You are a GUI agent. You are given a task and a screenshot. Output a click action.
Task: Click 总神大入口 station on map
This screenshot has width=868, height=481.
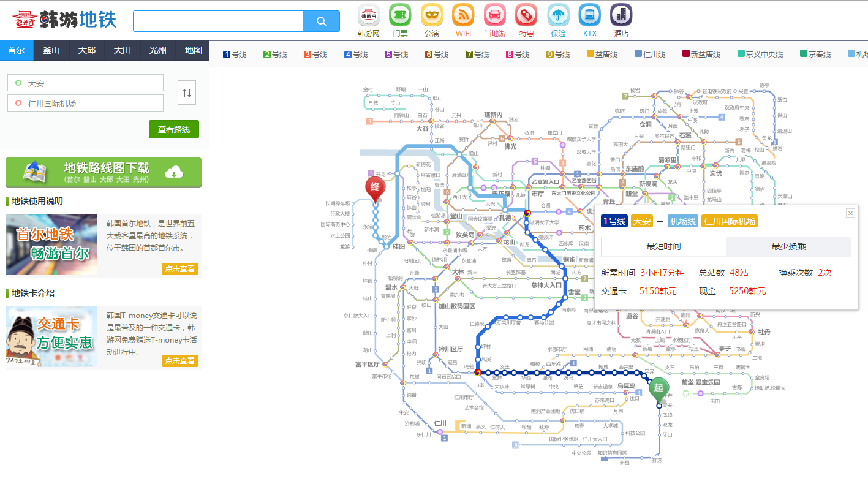pyautogui.click(x=546, y=285)
